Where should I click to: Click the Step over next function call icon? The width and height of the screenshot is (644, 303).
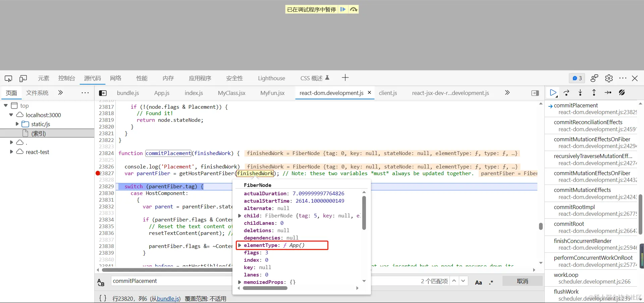click(x=567, y=93)
